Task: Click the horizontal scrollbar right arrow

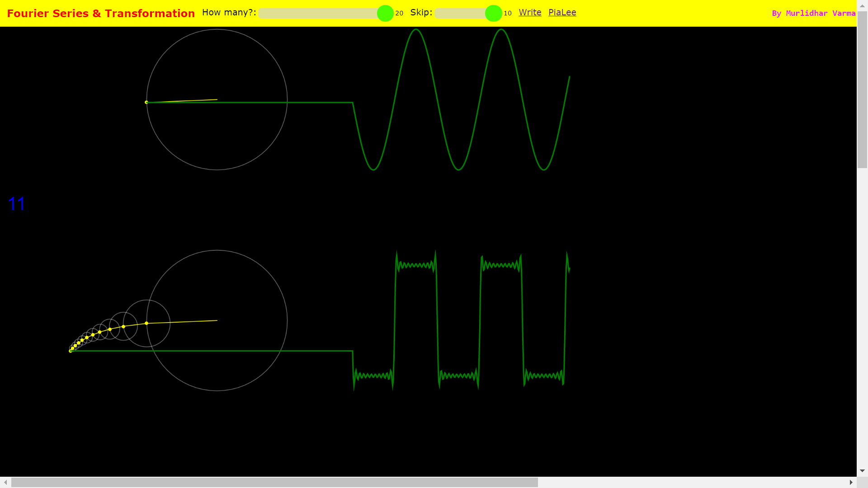Action: click(x=851, y=483)
